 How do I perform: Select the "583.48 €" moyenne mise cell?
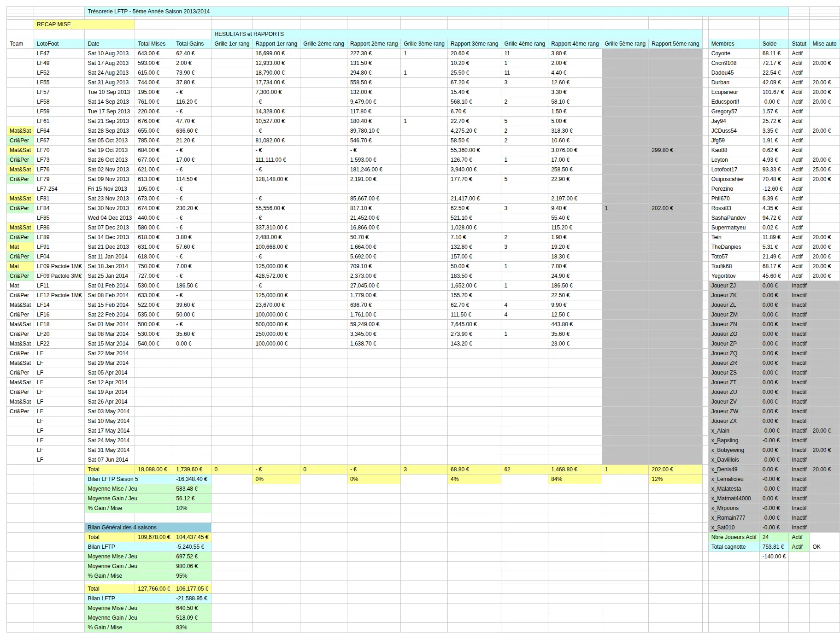(192, 489)
